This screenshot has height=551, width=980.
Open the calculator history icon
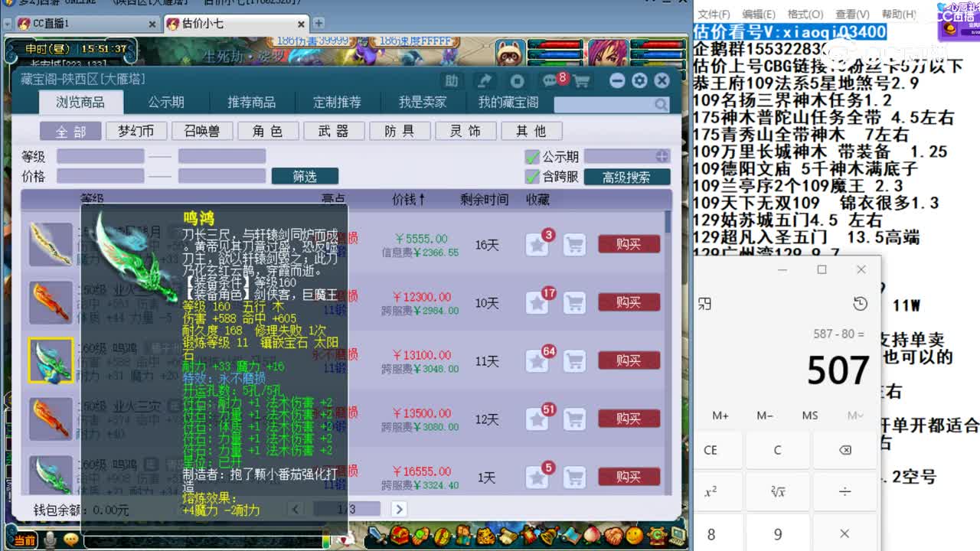pos(859,305)
